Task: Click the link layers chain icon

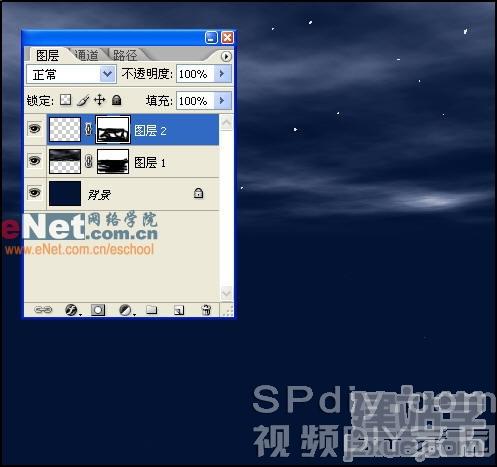Action: coord(43,310)
